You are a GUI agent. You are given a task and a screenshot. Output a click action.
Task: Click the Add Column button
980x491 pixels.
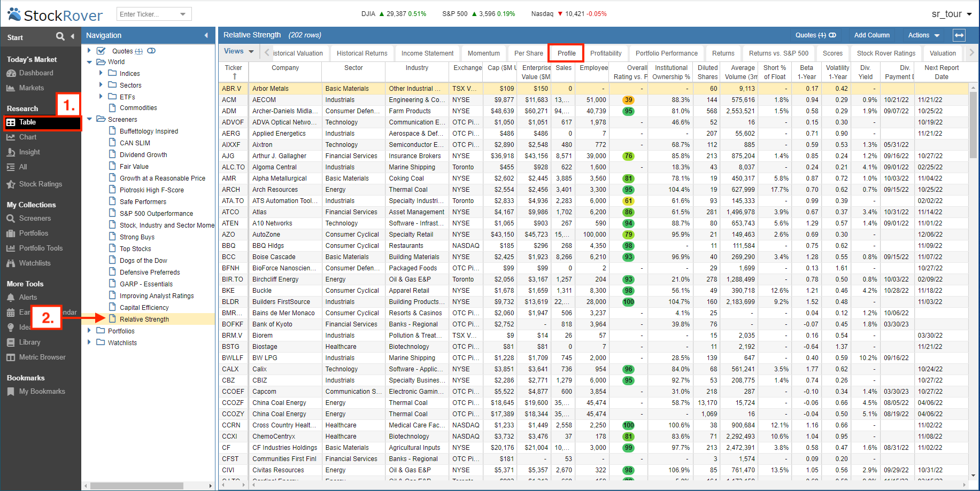(x=871, y=35)
